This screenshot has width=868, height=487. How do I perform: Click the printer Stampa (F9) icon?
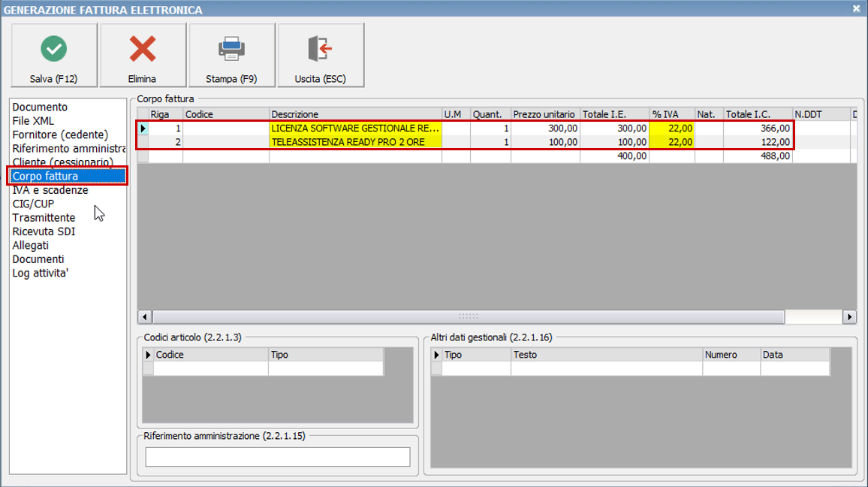pos(231,50)
